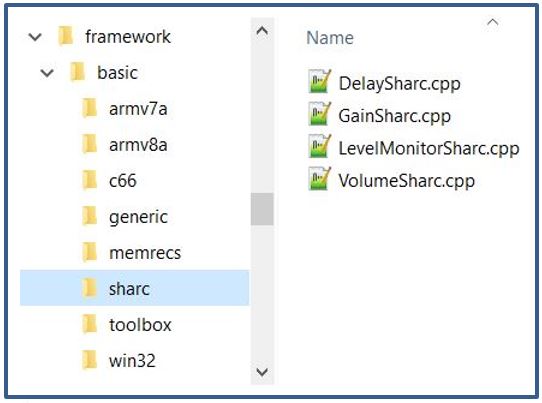Click the tree scrollbar up arrow
542x403 pixels.
[262, 31]
